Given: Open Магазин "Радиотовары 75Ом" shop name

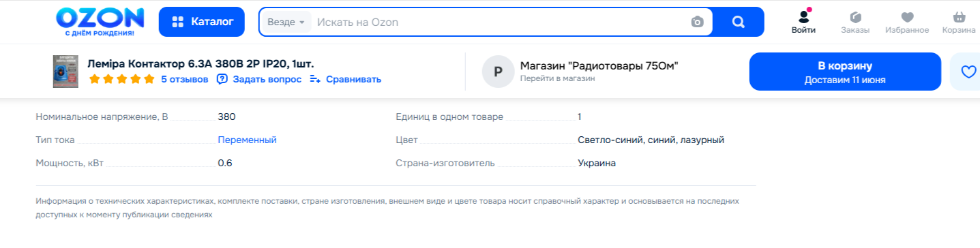Looking at the screenshot, I should click(x=599, y=65).
